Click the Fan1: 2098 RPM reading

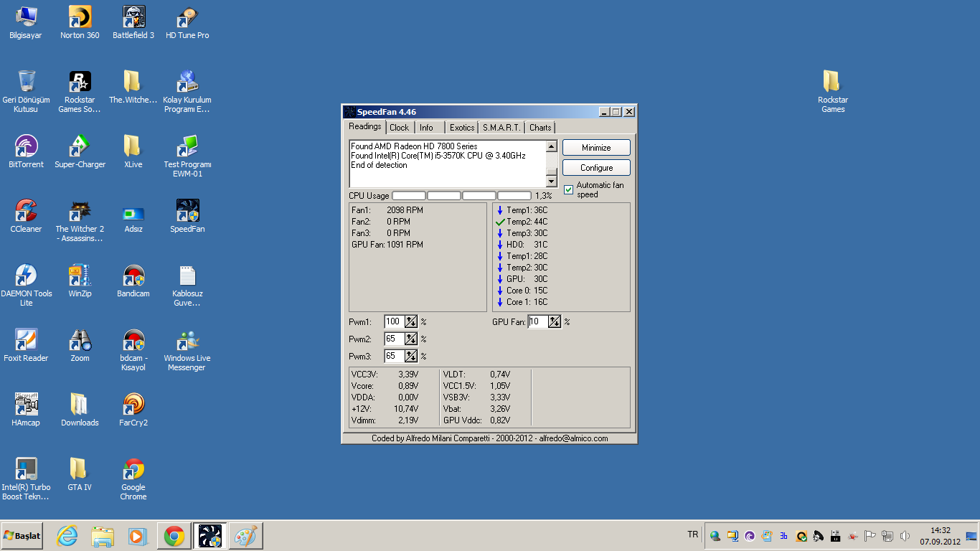[387, 210]
